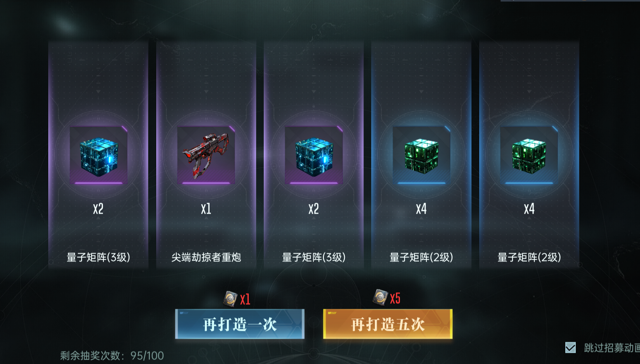Click the X4 quantity on last card

pyautogui.click(x=529, y=209)
